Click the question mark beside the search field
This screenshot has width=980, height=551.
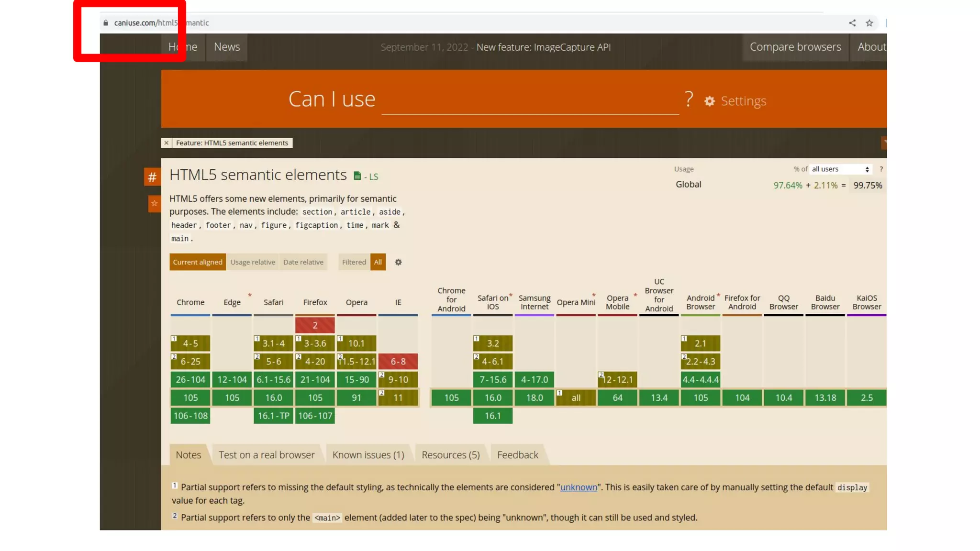[689, 99]
